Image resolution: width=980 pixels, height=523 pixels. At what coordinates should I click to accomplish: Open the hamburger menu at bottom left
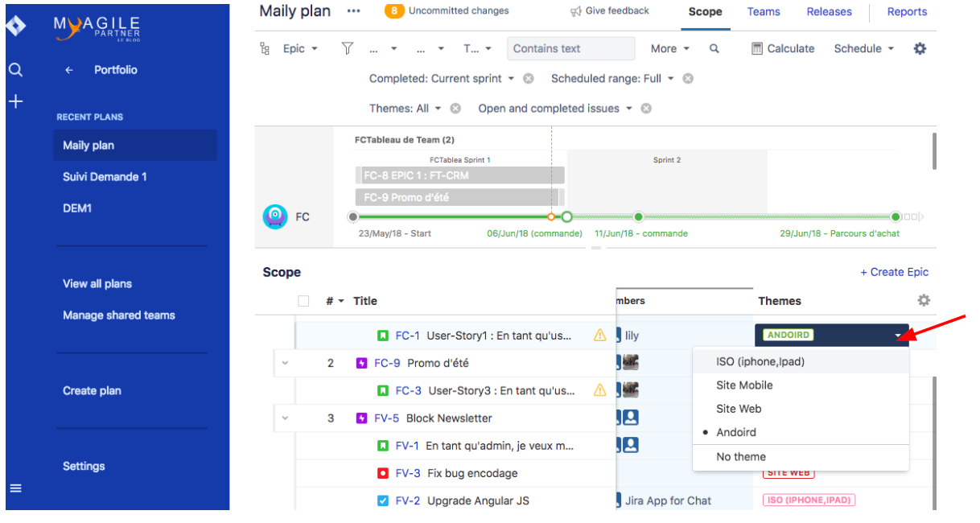coord(15,488)
